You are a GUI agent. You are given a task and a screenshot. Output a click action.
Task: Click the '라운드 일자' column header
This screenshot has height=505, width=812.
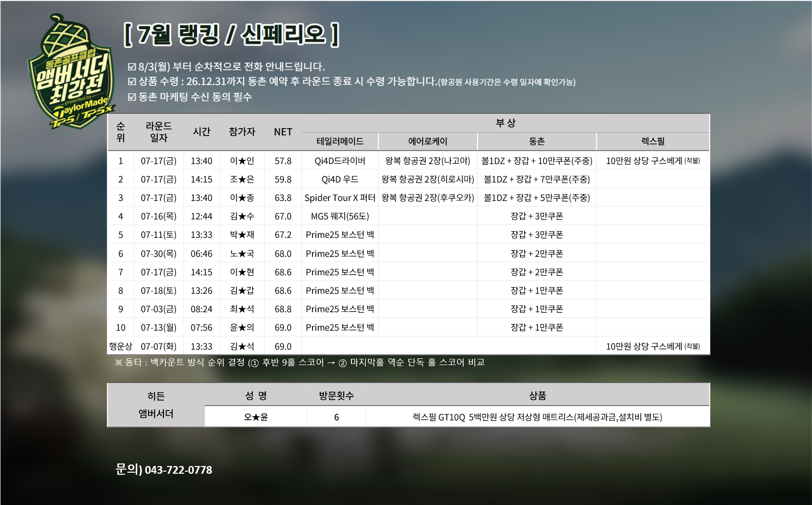click(159, 132)
